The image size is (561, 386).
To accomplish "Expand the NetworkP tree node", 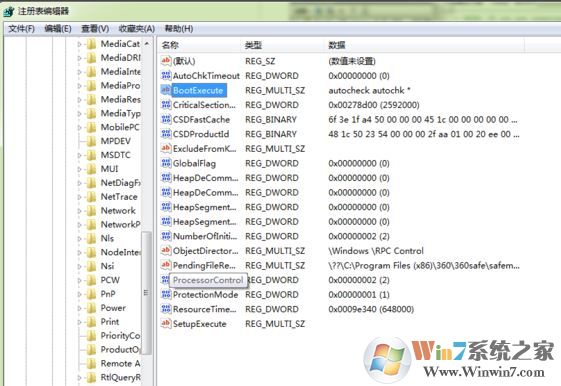I will coord(79,225).
